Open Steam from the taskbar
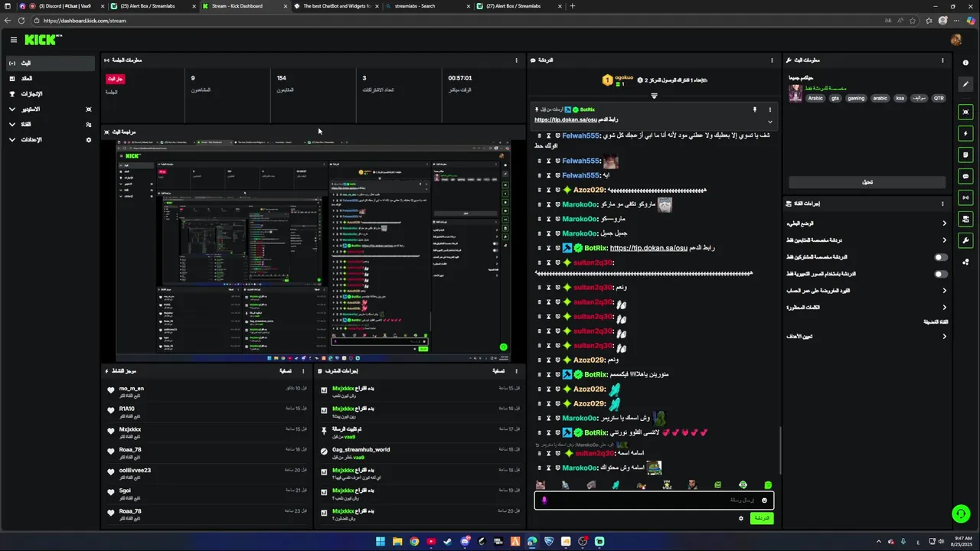Screen dimensions: 980x551 (x=448, y=542)
